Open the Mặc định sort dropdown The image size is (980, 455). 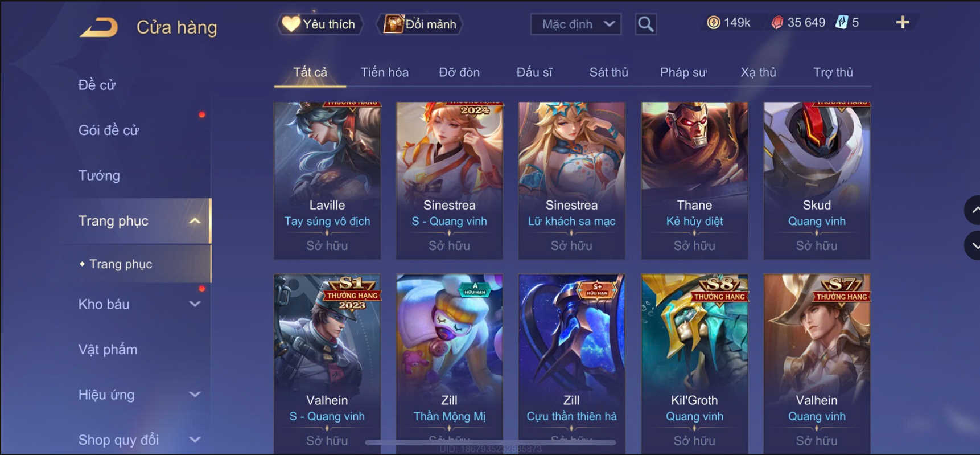pyautogui.click(x=576, y=24)
